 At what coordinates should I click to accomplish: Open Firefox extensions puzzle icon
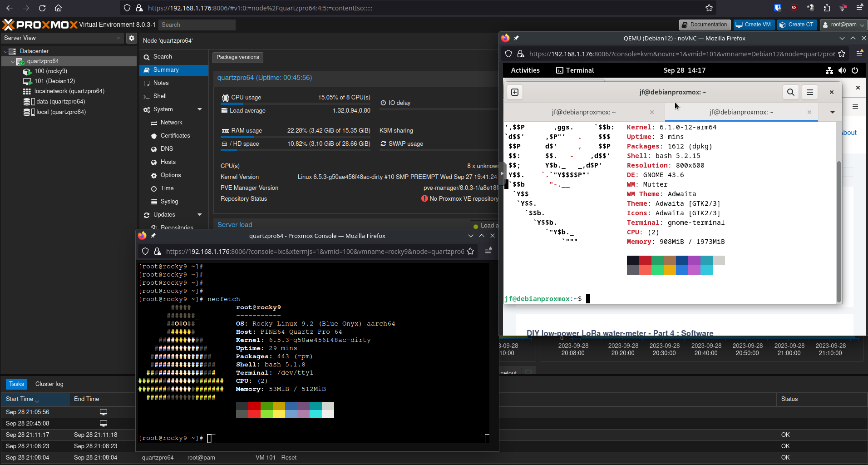click(x=827, y=8)
